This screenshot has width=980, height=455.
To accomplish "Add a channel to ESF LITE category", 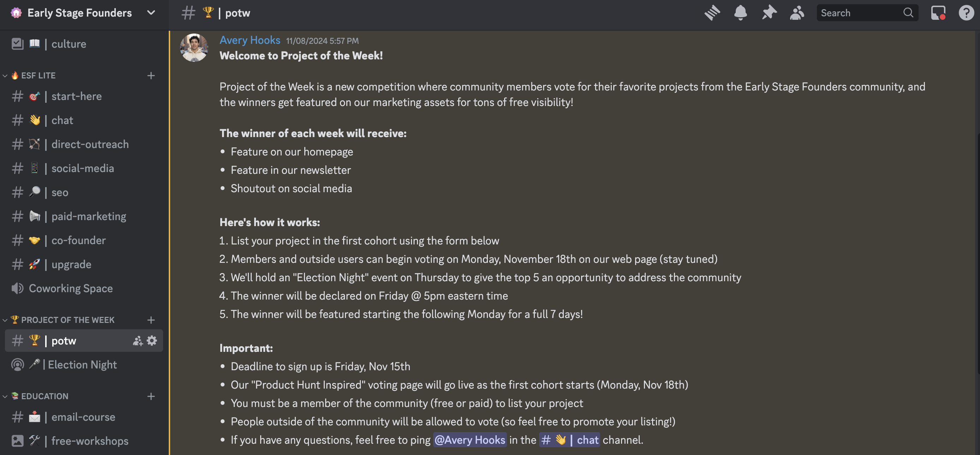I will coord(151,75).
